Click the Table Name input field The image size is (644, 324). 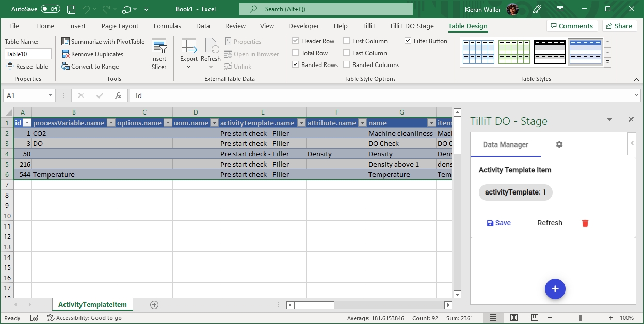click(x=28, y=54)
